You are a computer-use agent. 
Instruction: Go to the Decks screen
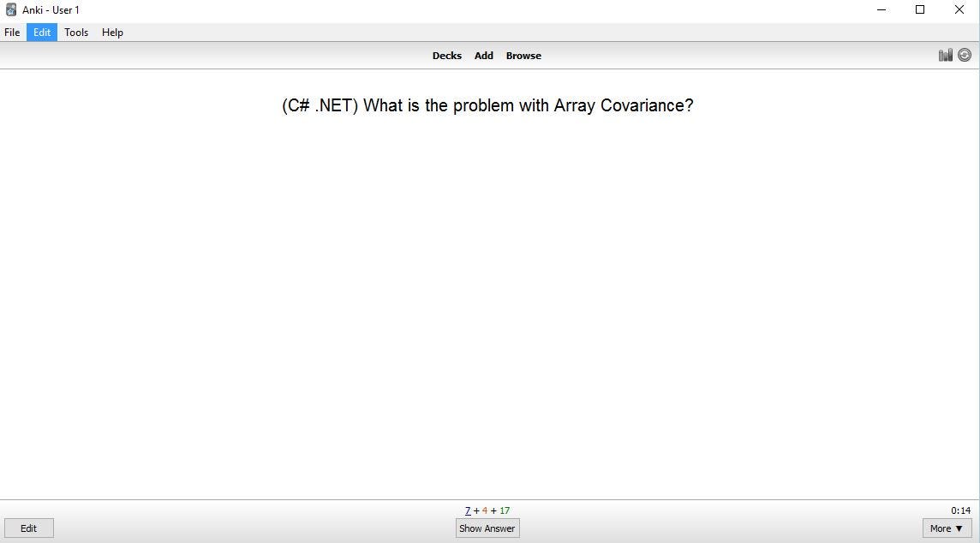(446, 55)
